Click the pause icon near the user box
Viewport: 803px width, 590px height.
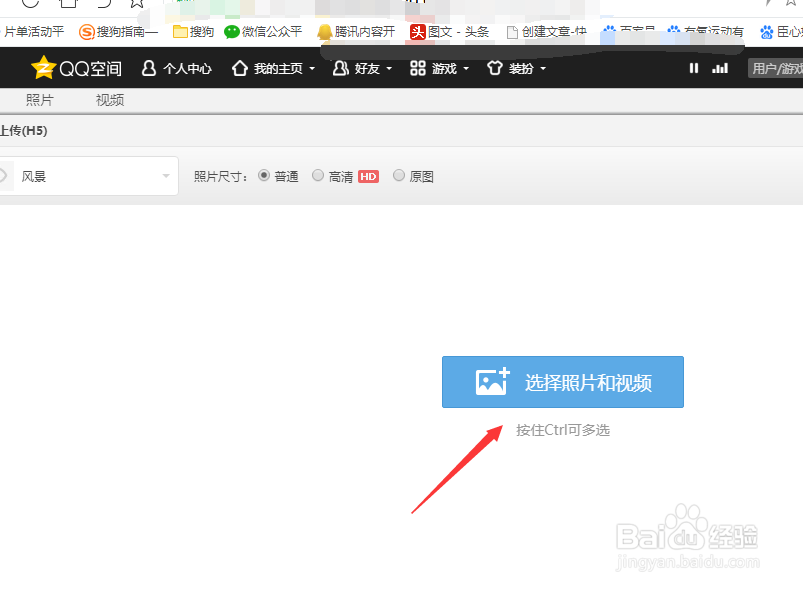(694, 68)
